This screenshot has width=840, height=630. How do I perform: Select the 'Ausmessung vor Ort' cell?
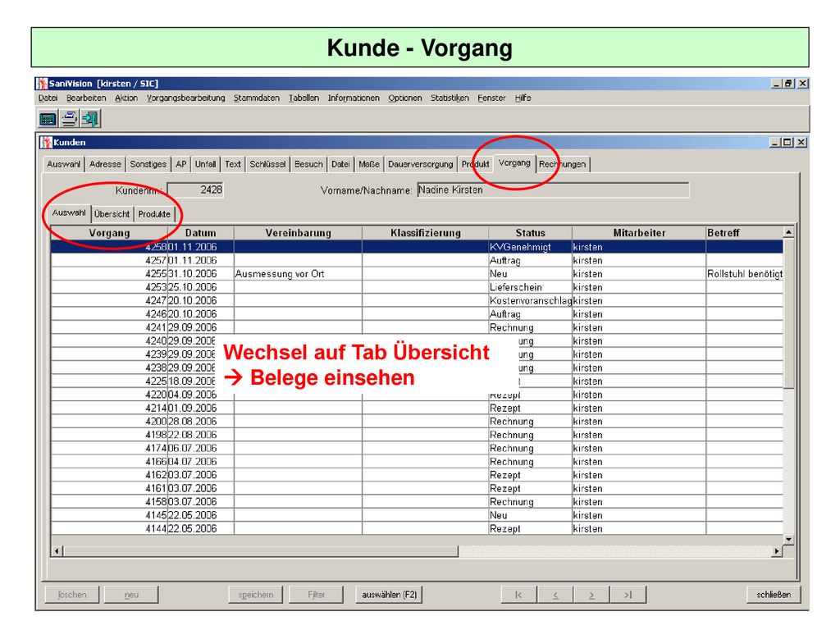coord(298,274)
